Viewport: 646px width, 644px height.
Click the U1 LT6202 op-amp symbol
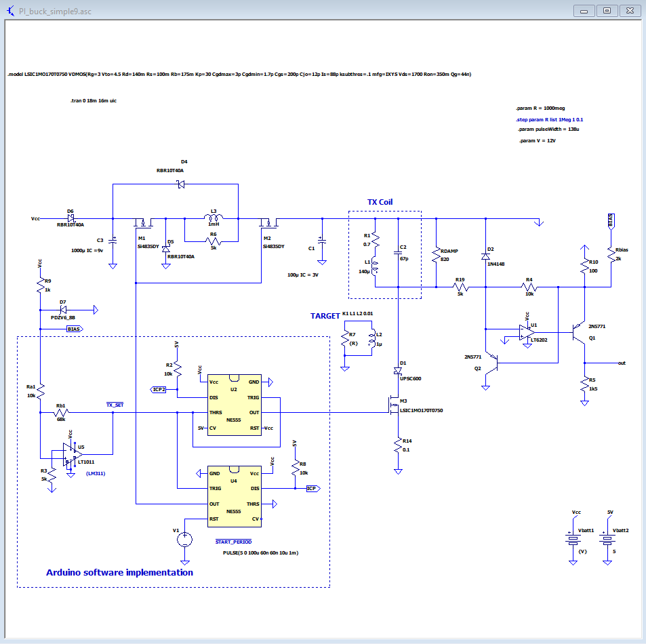click(x=527, y=332)
